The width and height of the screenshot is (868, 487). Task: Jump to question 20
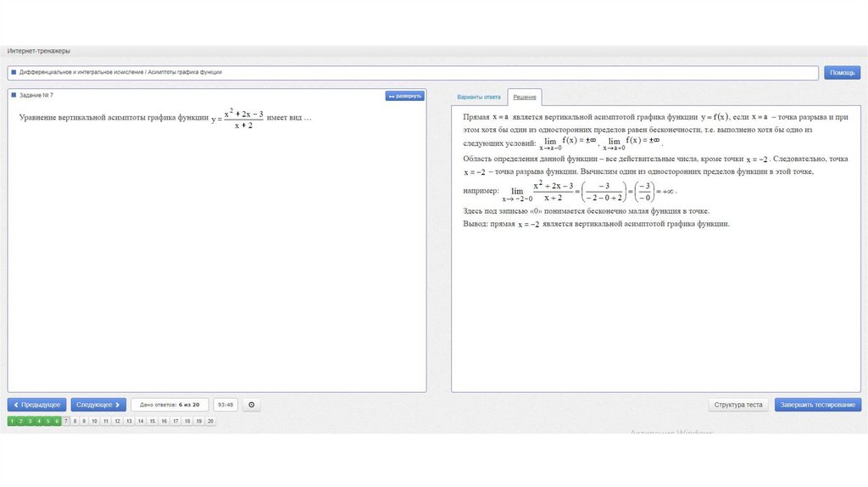(210, 421)
